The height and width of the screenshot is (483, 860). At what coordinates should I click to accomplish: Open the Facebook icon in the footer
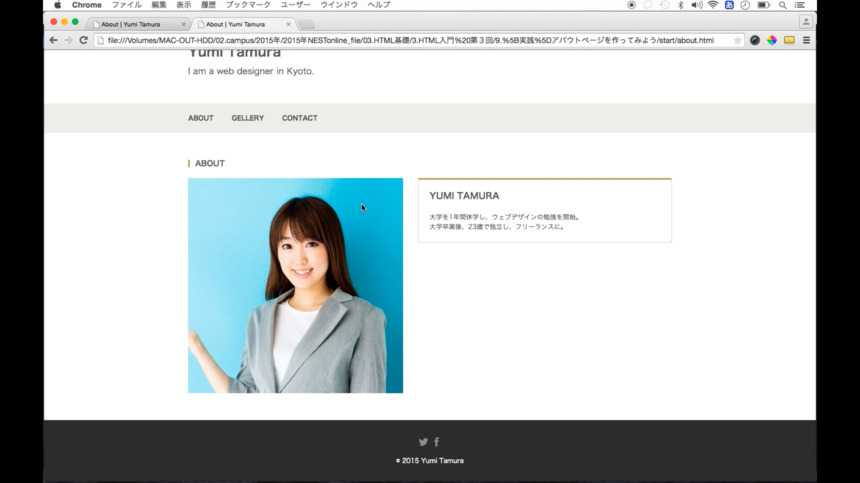coord(437,442)
